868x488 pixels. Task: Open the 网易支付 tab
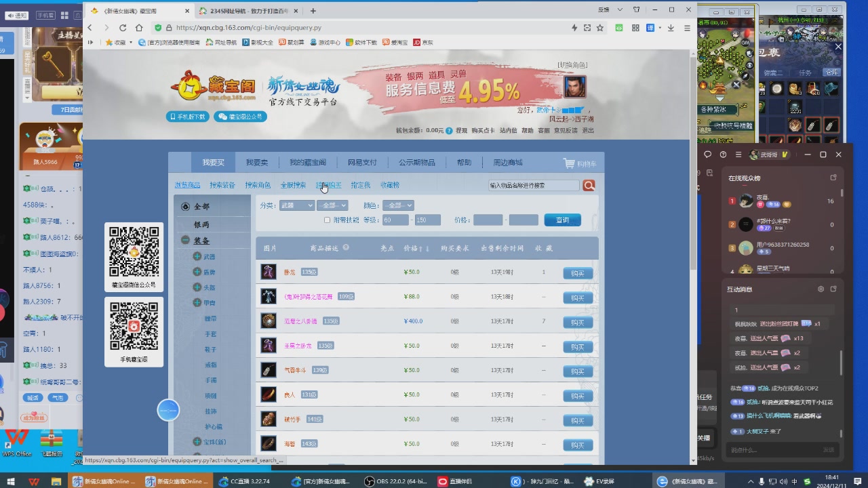(362, 163)
